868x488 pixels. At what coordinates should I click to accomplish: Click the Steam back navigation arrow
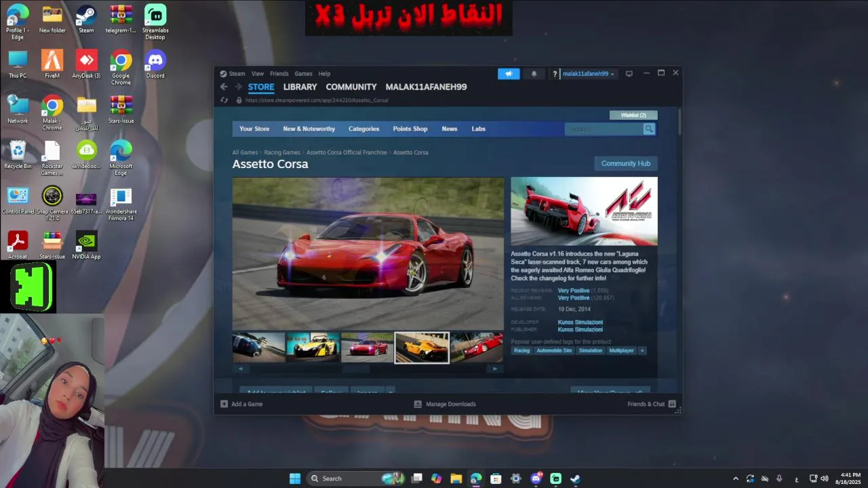click(x=224, y=87)
